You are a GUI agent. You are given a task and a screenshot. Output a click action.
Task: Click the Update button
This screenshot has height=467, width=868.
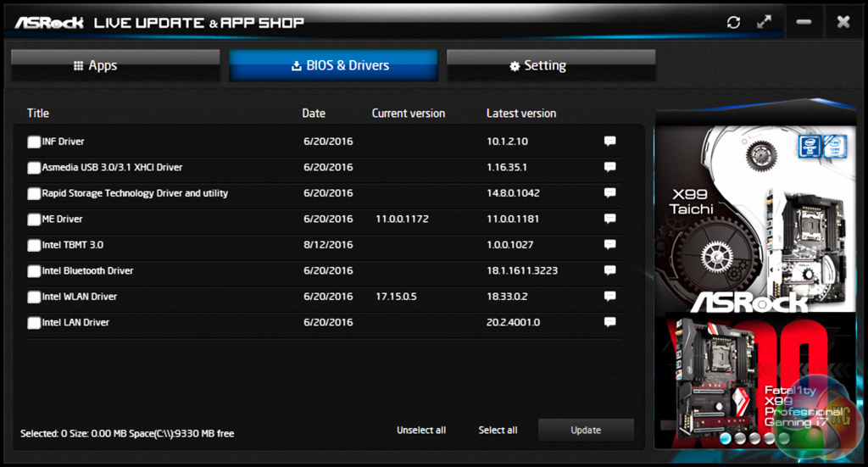click(586, 430)
